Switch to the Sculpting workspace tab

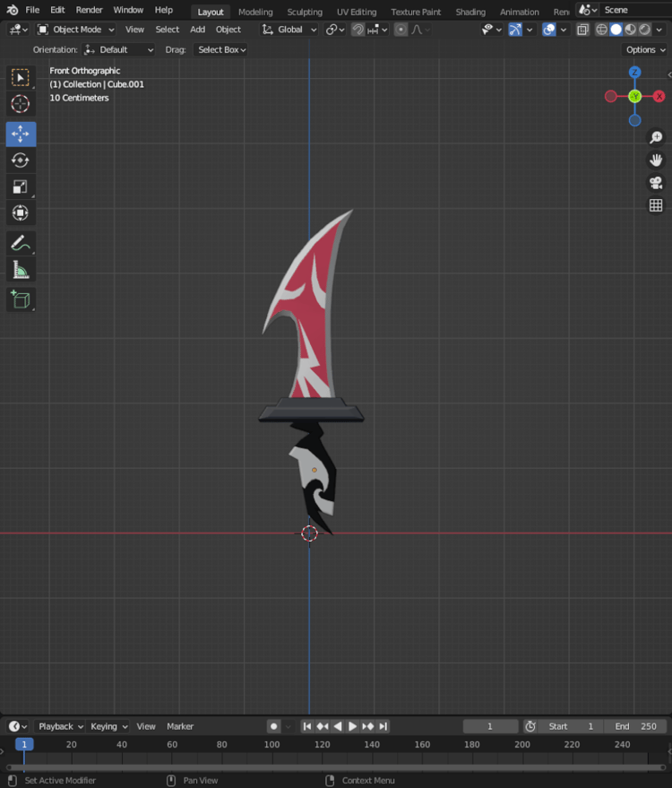point(305,12)
